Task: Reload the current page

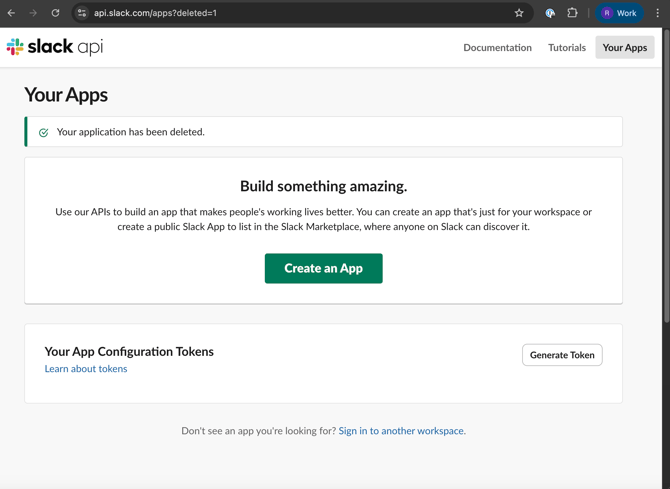Action: [x=56, y=13]
